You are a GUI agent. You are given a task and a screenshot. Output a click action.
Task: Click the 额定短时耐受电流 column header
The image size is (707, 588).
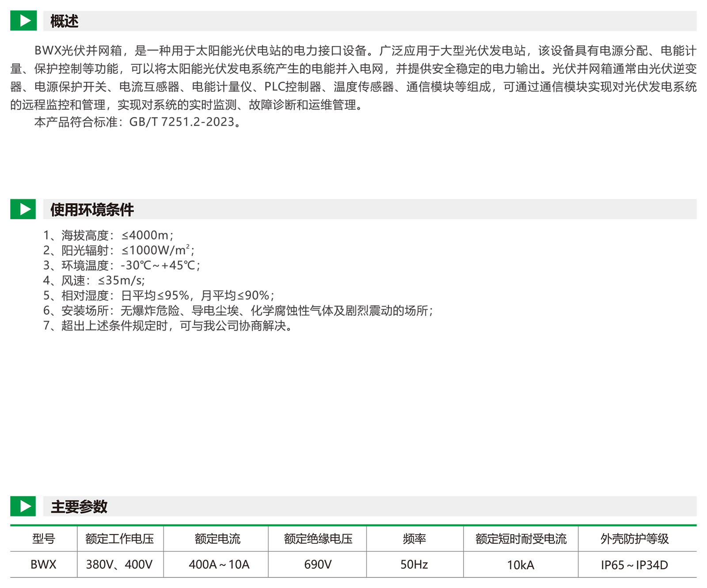[521, 539]
